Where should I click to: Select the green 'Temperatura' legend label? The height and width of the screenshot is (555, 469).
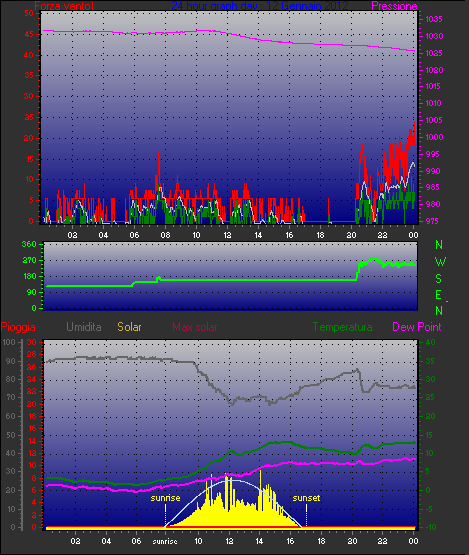pos(342,327)
